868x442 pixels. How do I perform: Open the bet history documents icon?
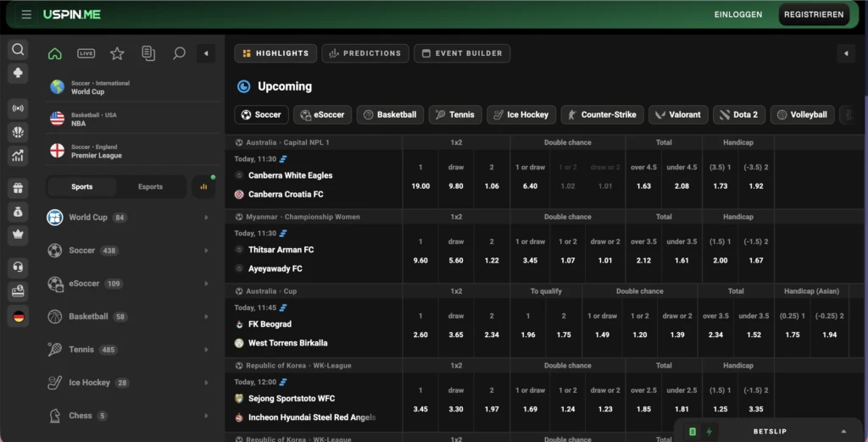click(x=147, y=53)
